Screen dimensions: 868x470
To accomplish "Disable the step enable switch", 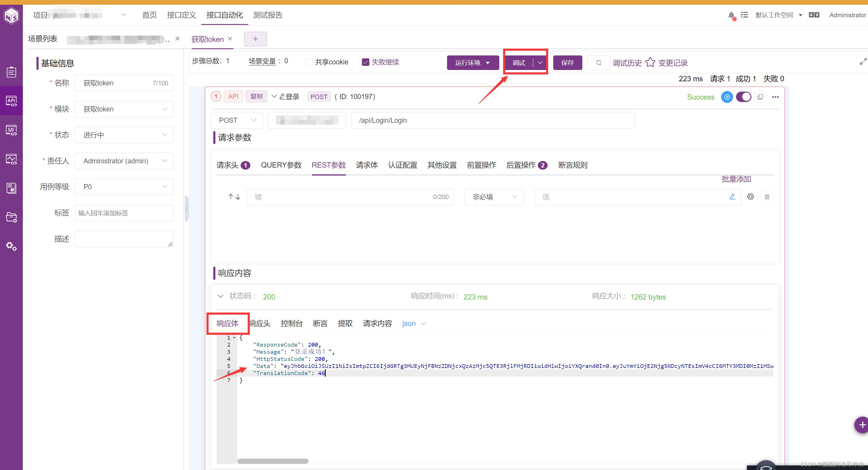I will (x=743, y=97).
